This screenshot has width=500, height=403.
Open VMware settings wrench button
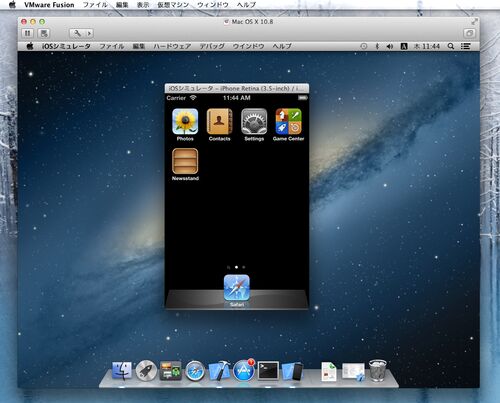[77, 33]
